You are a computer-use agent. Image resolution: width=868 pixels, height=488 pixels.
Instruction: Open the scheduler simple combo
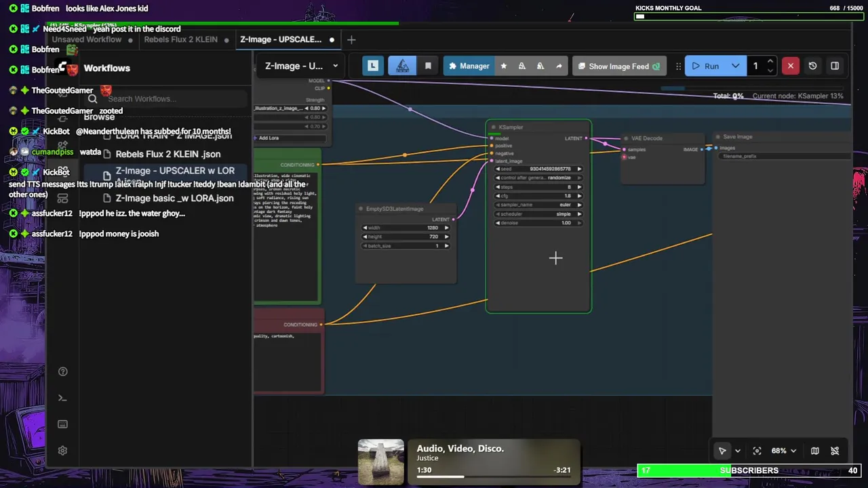tap(539, 213)
